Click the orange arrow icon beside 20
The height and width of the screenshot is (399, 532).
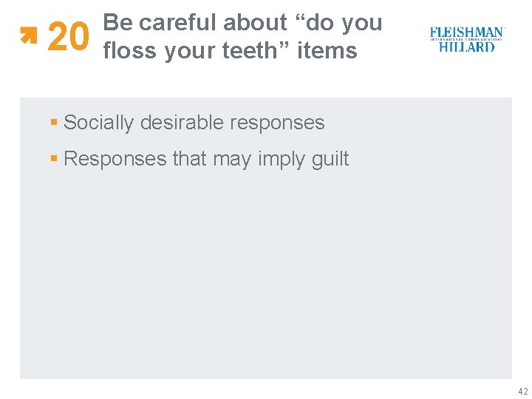[29, 35]
